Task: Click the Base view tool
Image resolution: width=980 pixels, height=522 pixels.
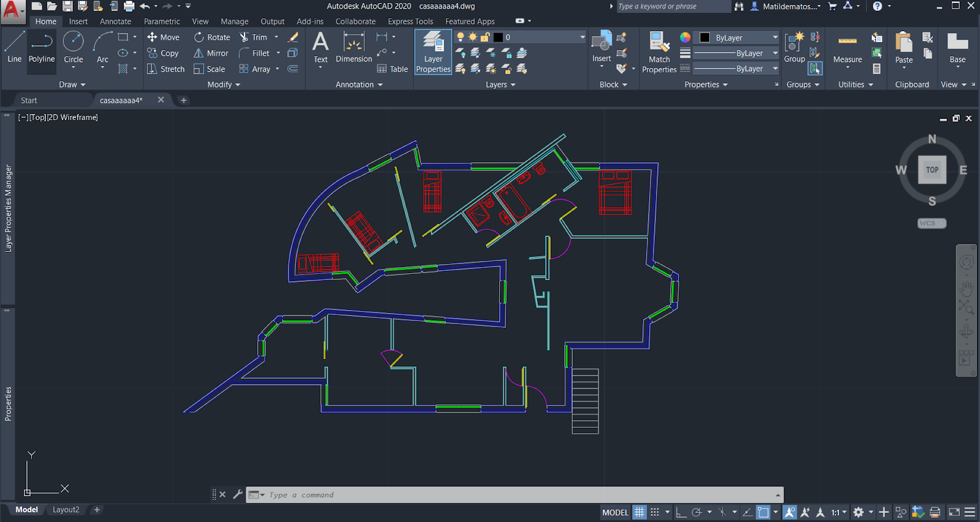Action: point(957,48)
